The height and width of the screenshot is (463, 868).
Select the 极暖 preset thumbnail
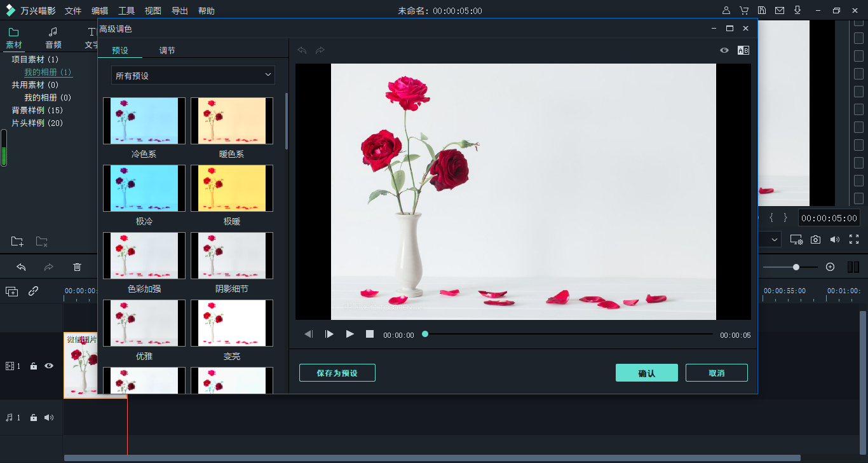tap(232, 188)
